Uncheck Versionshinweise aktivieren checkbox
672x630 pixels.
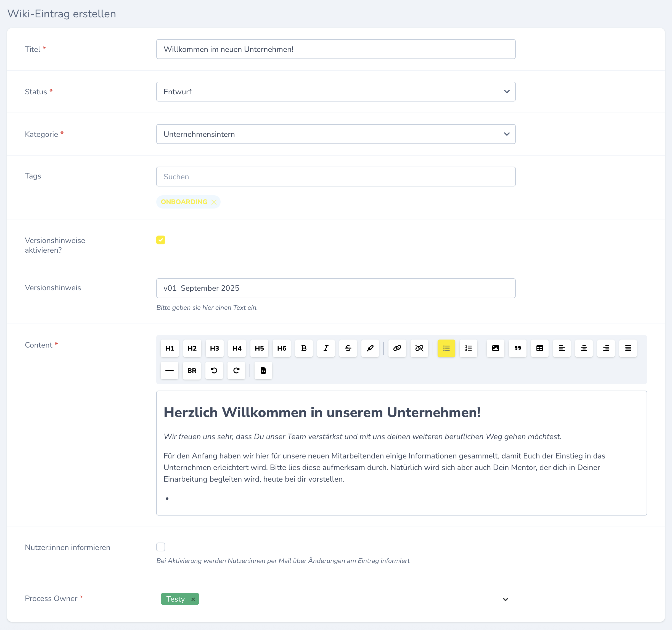point(161,240)
